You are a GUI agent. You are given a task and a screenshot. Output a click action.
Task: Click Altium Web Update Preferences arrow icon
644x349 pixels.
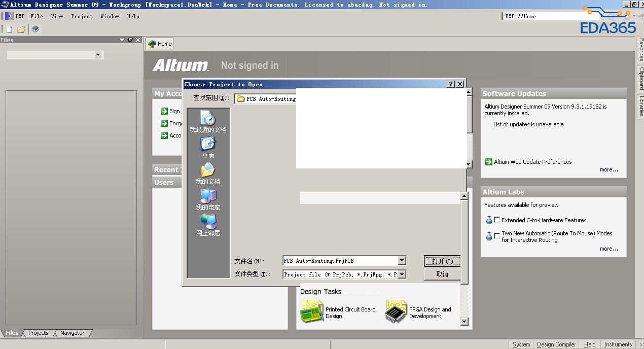[489, 162]
